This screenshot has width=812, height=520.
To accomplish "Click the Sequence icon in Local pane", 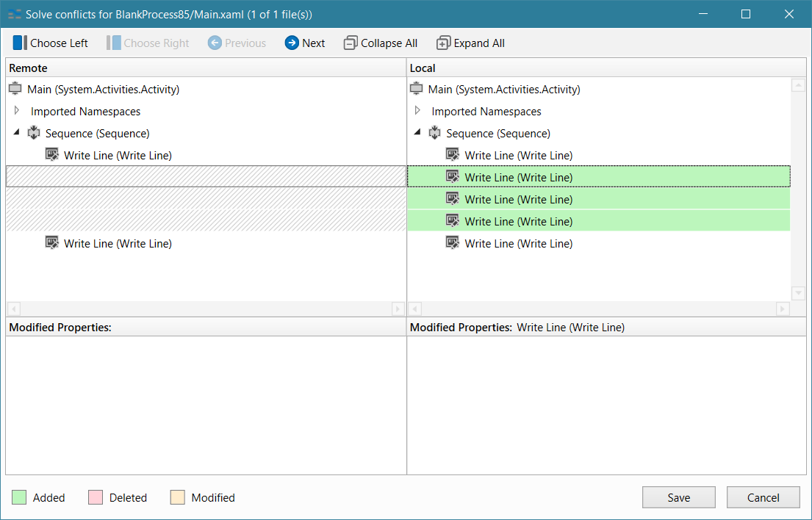I will click(x=436, y=133).
